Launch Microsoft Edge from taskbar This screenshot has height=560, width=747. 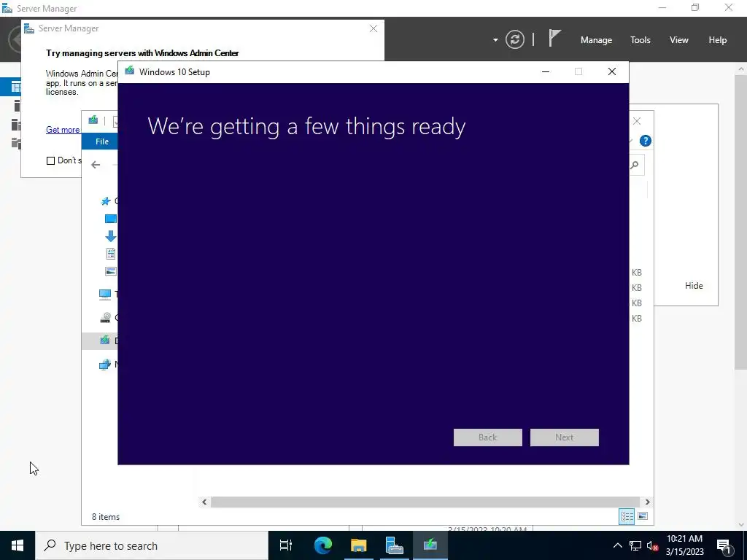322,545
